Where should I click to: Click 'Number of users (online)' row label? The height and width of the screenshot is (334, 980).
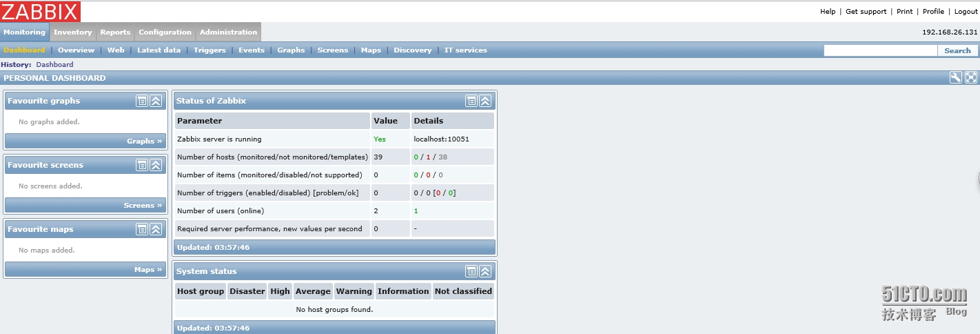[x=221, y=211]
